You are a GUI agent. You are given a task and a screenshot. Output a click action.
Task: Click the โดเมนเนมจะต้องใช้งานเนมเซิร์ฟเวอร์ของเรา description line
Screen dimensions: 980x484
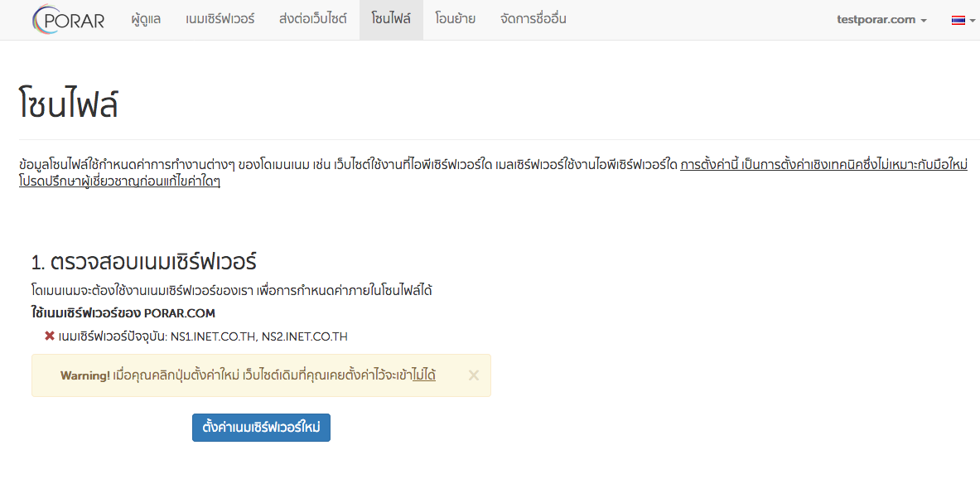pos(232,290)
